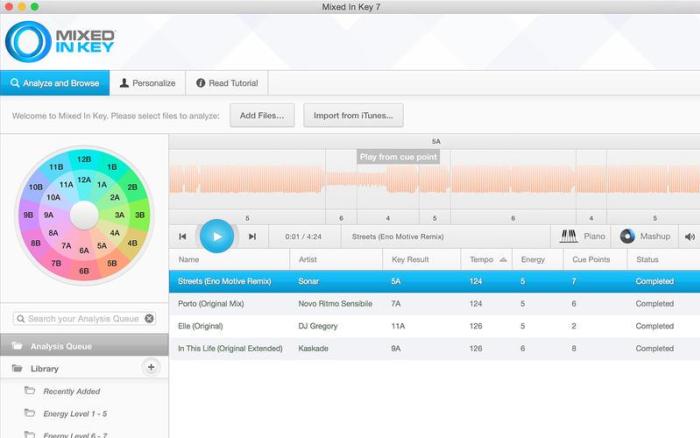This screenshot has width=700, height=438.
Task: Click the Recently Added folder icon
Action: pyautogui.click(x=29, y=391)
